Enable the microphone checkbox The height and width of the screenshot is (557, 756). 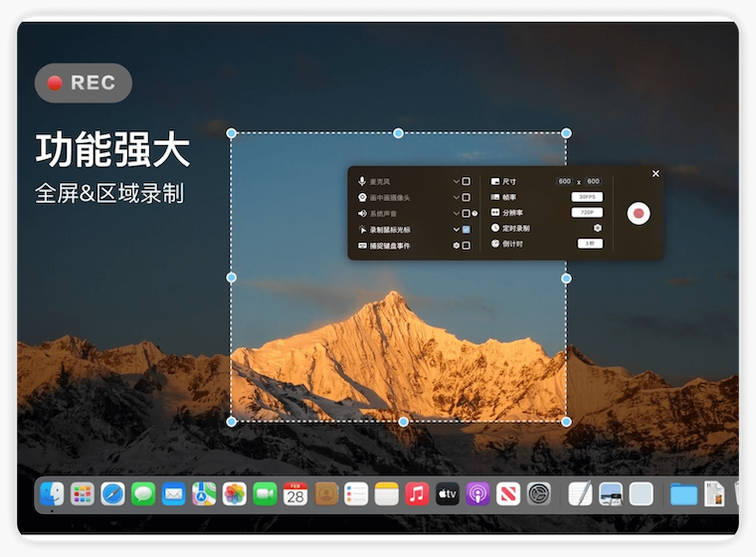click(x=466, y=182)
